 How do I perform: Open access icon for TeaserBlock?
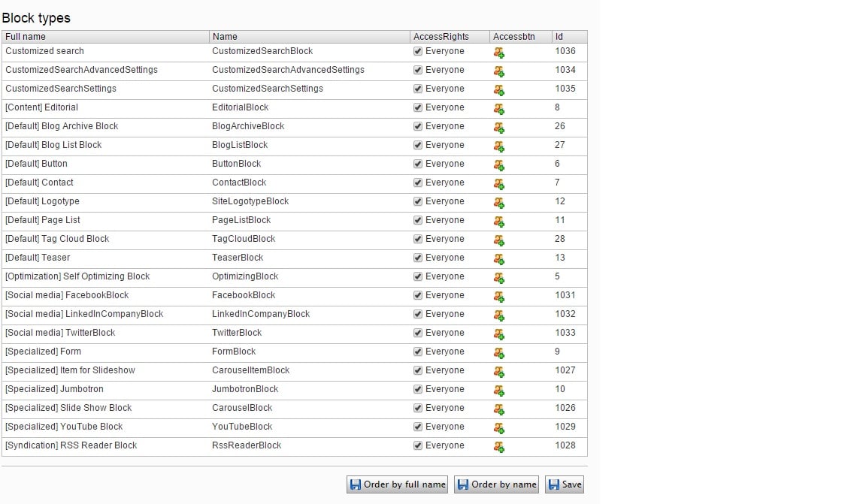click(498, 259)
